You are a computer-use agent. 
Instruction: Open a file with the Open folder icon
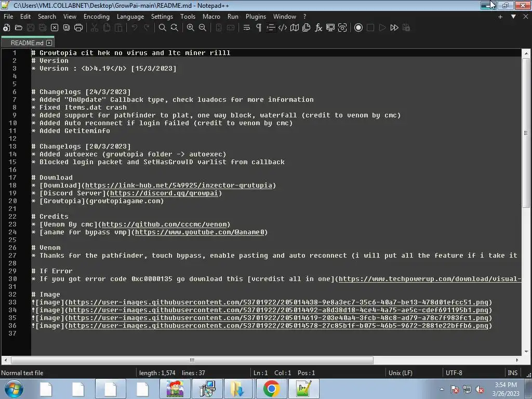[x=19, y=28]
